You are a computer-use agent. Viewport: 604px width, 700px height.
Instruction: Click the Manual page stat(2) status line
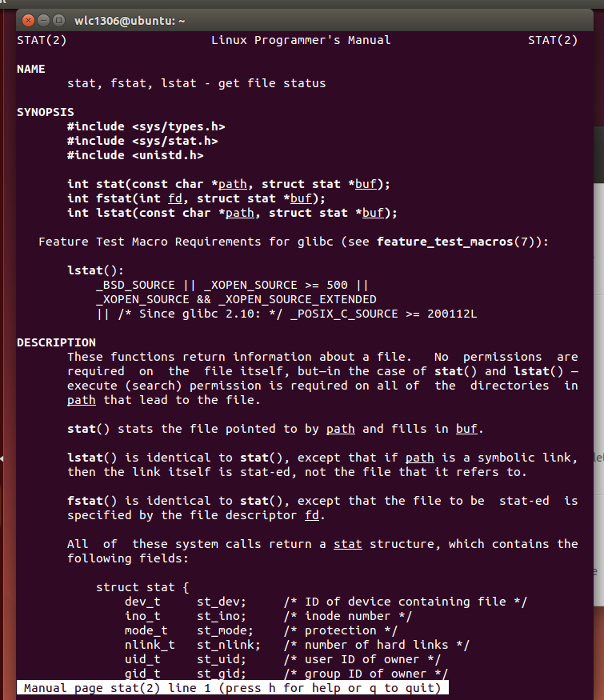pyautogui.click(x=232, y=688)
